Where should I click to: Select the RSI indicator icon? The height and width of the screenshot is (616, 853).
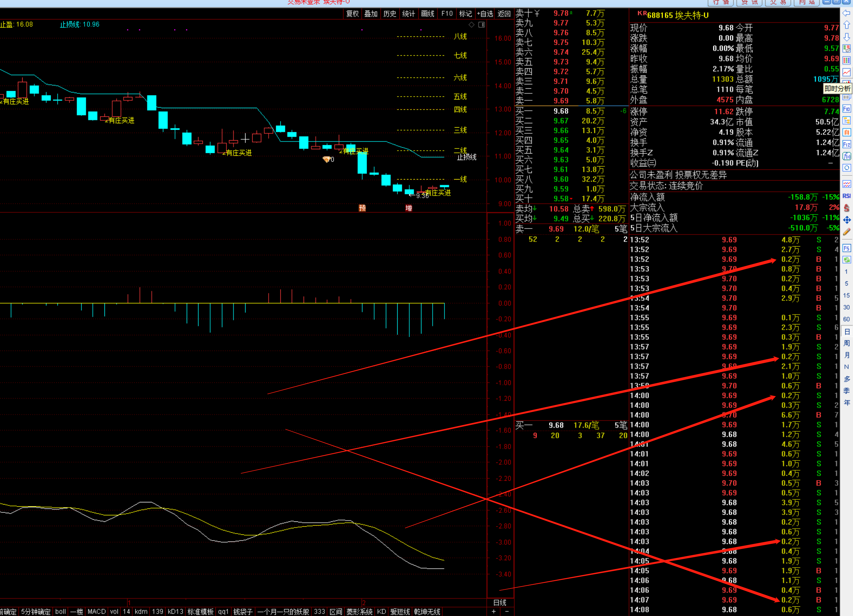pyautogui.click(x=846, y=196)
